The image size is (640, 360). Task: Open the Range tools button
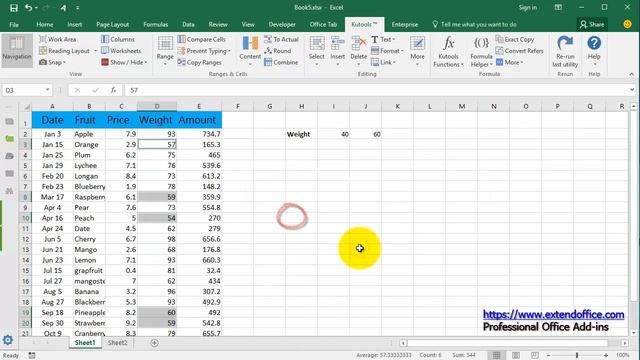[165, 51]
